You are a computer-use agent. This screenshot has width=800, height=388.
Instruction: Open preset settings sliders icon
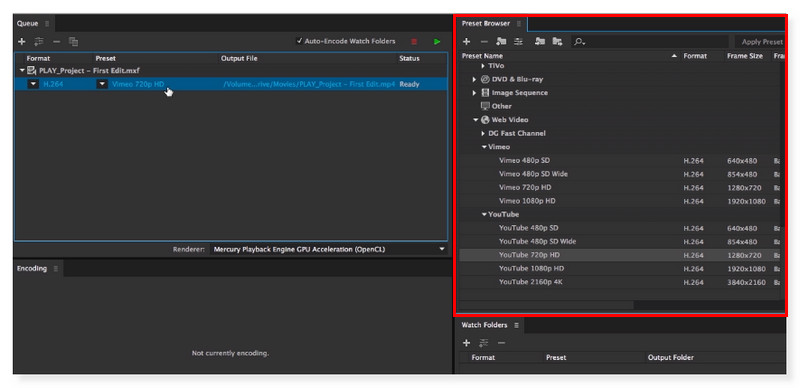click(x=518, y=42)
